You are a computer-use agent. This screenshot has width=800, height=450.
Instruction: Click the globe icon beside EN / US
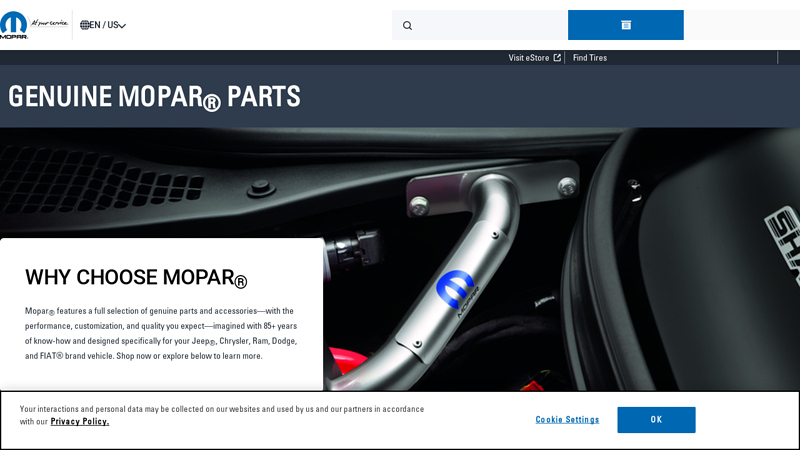point(85,25)
